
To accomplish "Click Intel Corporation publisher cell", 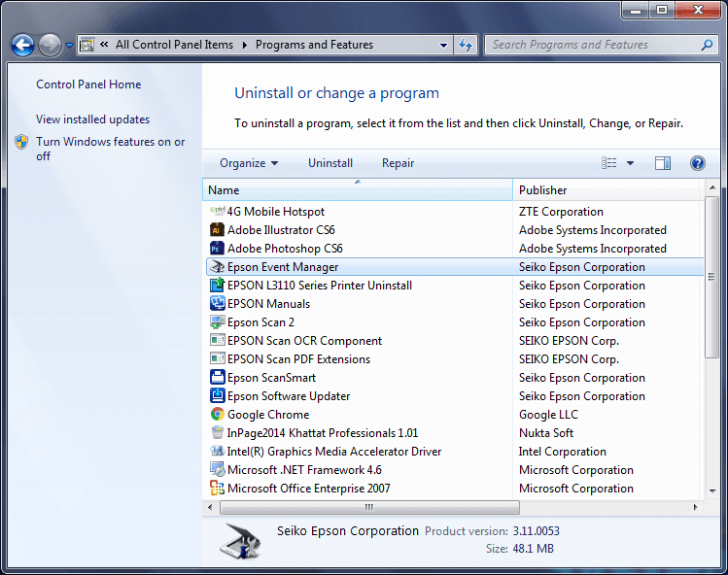I will [x=562, y=452].
